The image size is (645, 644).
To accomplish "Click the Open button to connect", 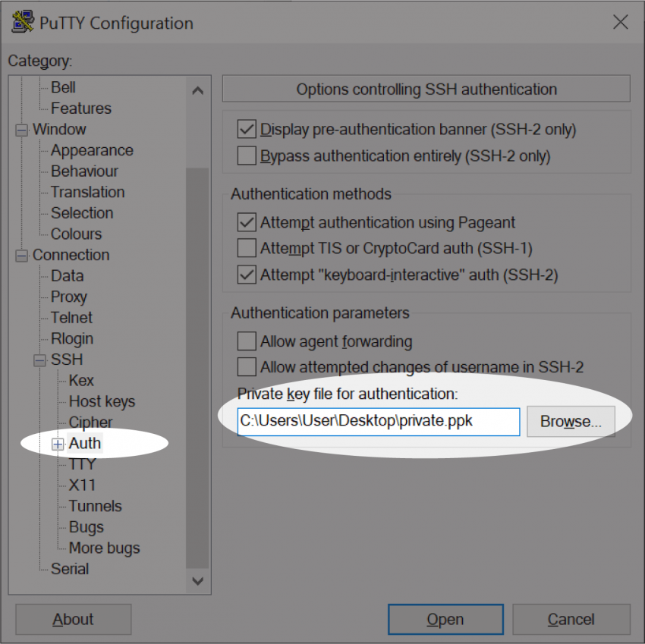I will tap(445, 619).
